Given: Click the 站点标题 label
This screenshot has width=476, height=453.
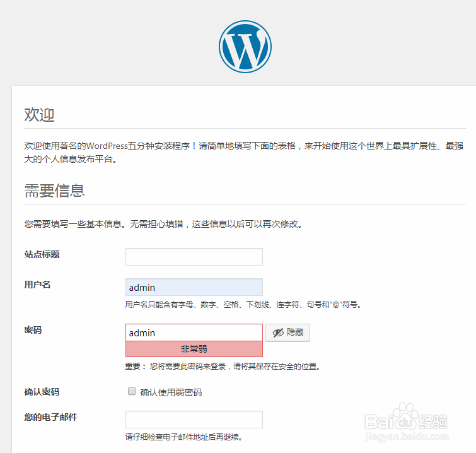Looking at the screenshot, I should click(x=42, y=254).
